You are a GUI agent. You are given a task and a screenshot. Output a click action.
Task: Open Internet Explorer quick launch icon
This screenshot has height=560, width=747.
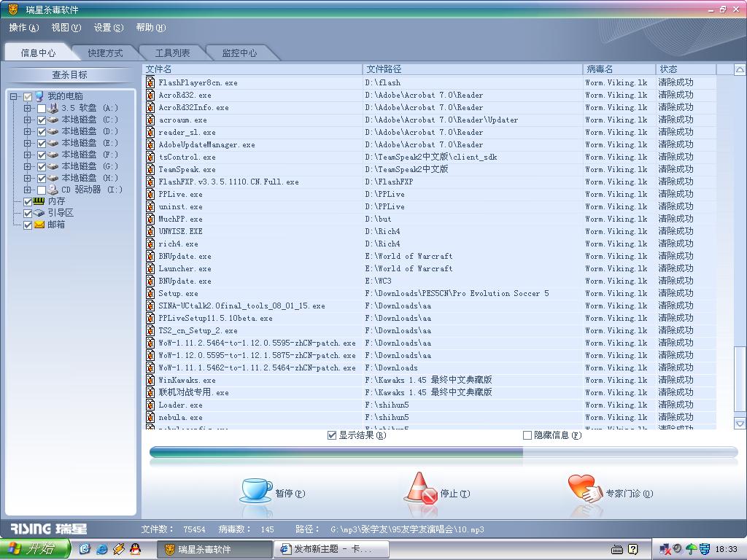coord(102,549)
